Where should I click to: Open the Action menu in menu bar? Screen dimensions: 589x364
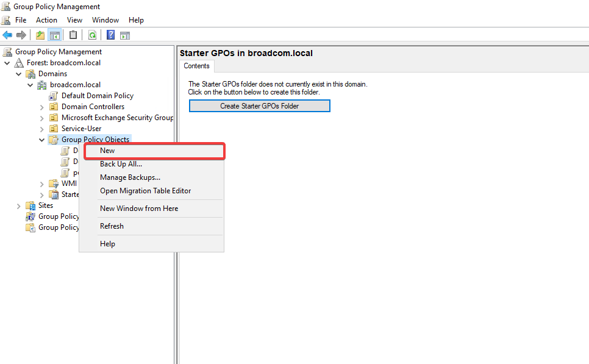click(x=46, y=20)
